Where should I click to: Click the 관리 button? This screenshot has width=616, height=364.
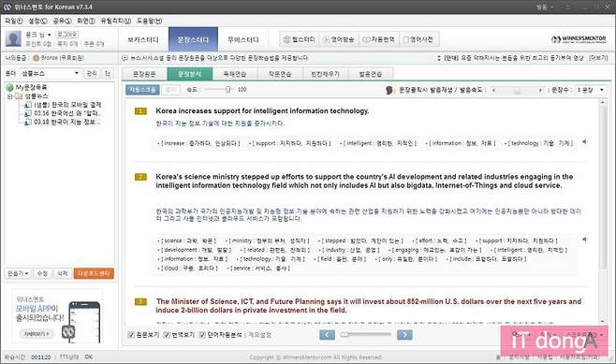coord(92,73)
